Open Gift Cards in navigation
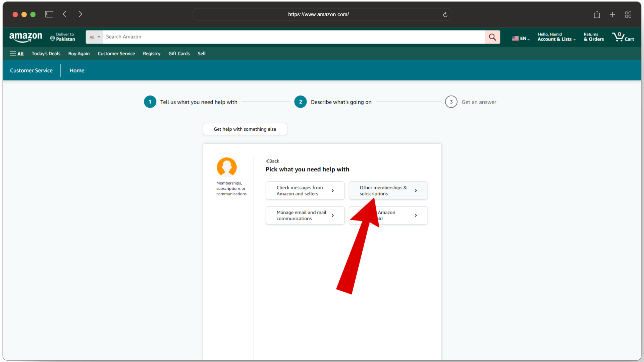 pos(179,54)
